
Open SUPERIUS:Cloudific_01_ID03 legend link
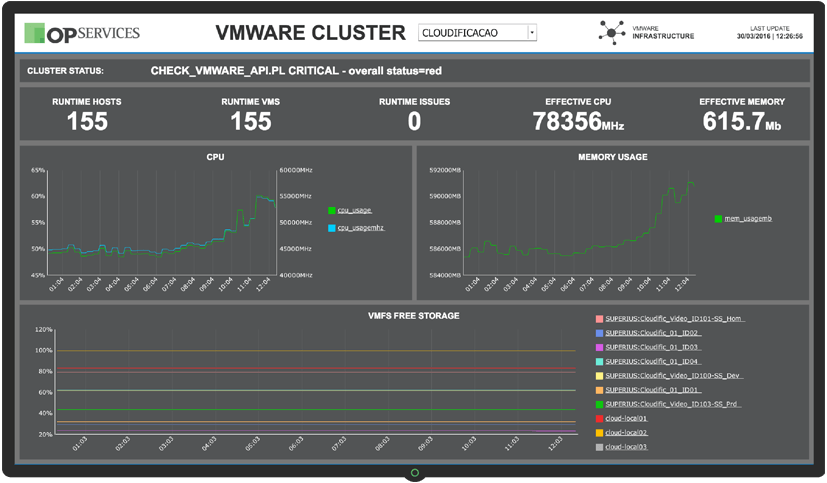653,347
